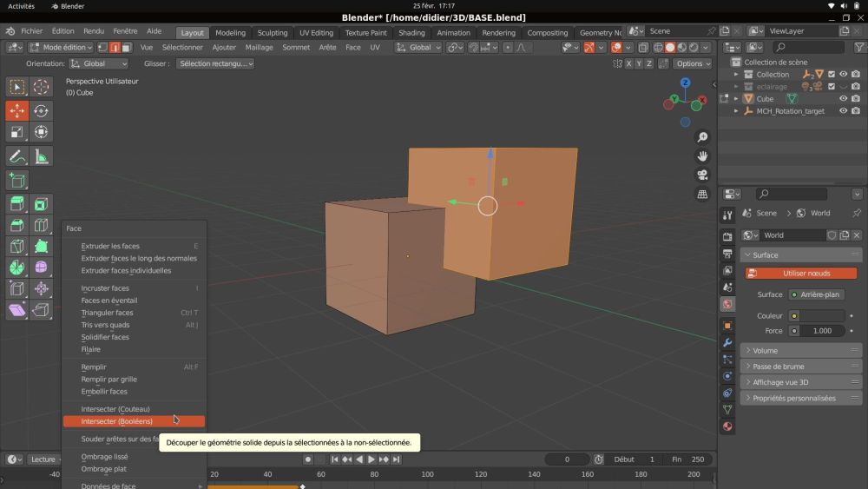The height and width of the screenshot is (489, 868).
Task: Uncheck the Collection exclude checkbox
Action: 832,74
